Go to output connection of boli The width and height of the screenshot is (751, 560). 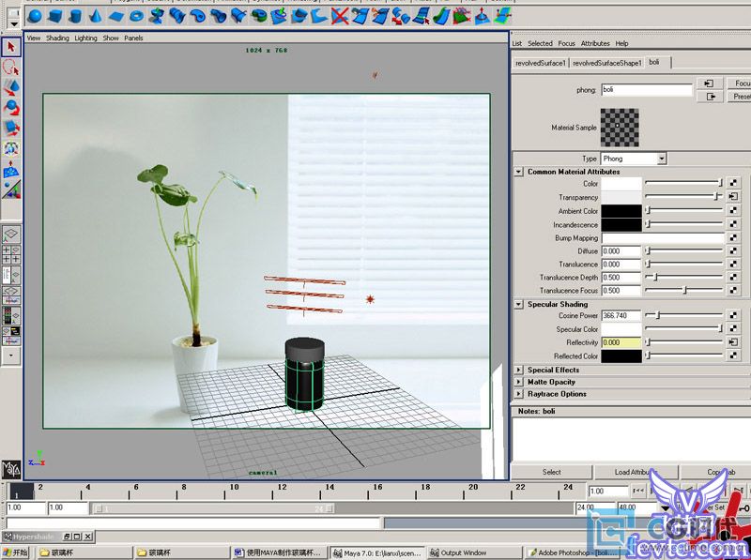[x=710, y=97]
